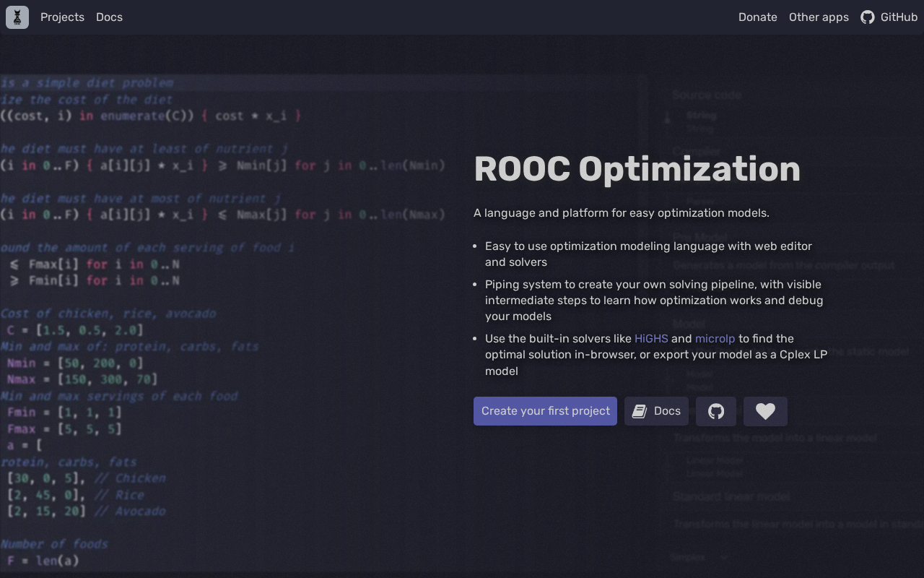Click the blurred Source code pipeline step
This screenshot has width=924, height=578.
(707, 95)
